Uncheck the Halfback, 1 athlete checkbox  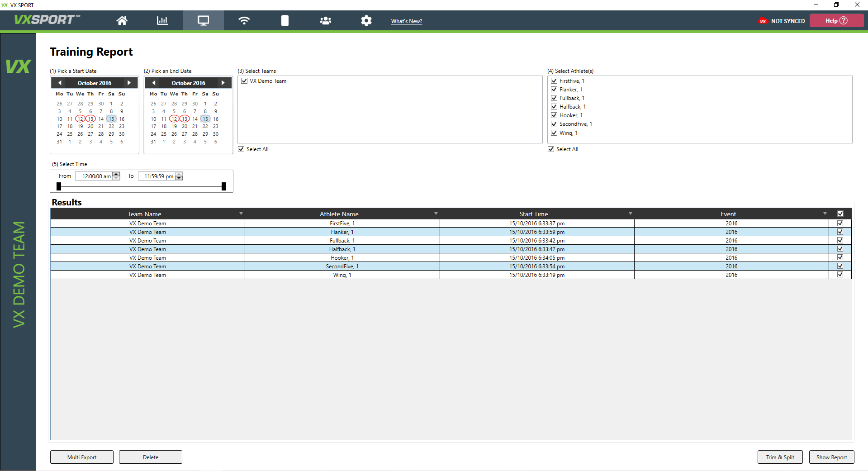554,107
